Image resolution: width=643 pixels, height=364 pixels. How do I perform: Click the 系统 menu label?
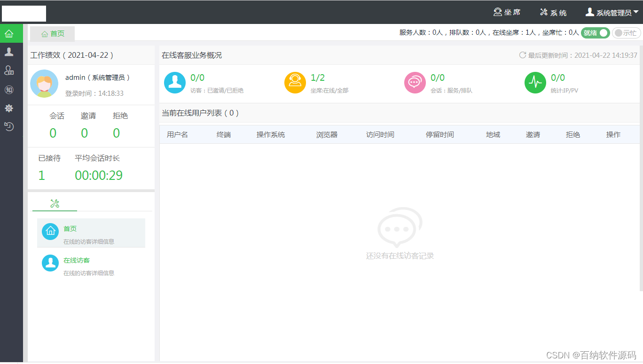tap(558, 13)
